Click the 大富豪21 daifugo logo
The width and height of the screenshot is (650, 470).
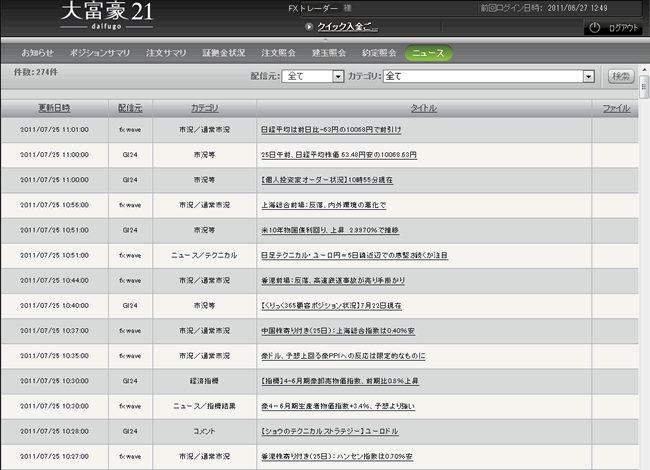tap(107, 16)
